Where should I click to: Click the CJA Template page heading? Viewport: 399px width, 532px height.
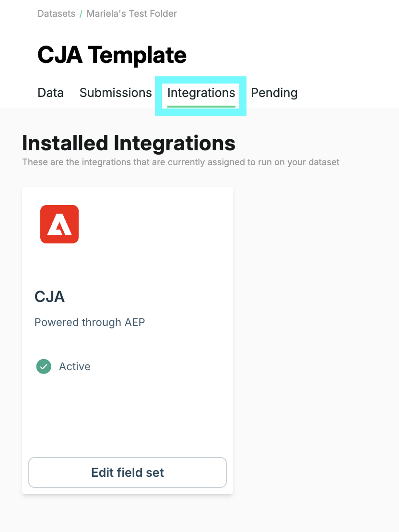pyautogui.click(x=112, y=55)
